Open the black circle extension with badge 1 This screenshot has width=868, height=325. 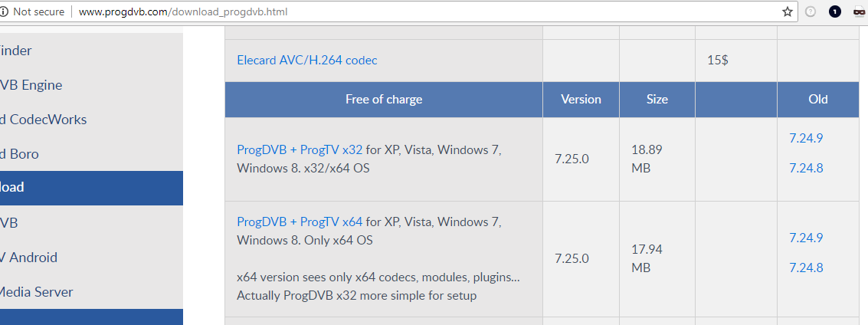point(835,11)
